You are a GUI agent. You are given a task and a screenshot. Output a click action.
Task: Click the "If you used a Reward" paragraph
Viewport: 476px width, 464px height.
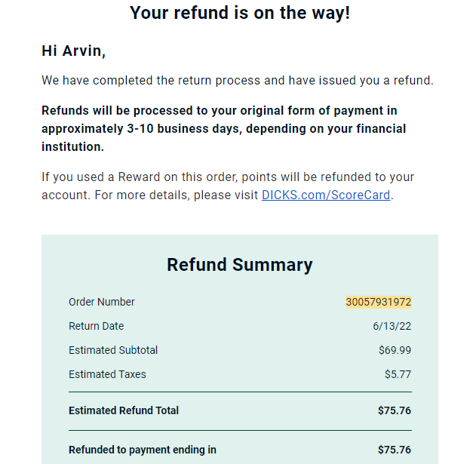[228, 186]
